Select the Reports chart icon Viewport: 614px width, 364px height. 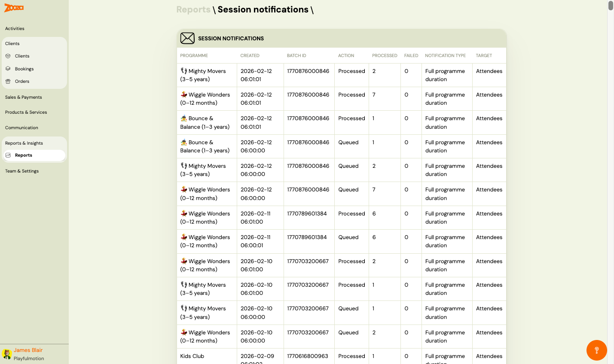click(x=9, y=155)
